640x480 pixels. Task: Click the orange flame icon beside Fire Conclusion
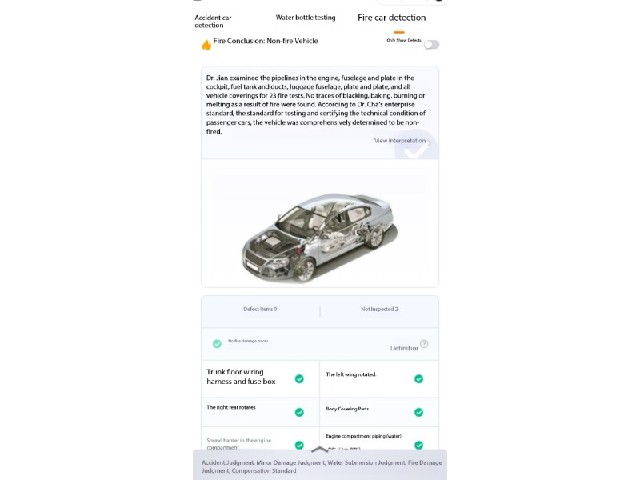click(x=207, y=44)
